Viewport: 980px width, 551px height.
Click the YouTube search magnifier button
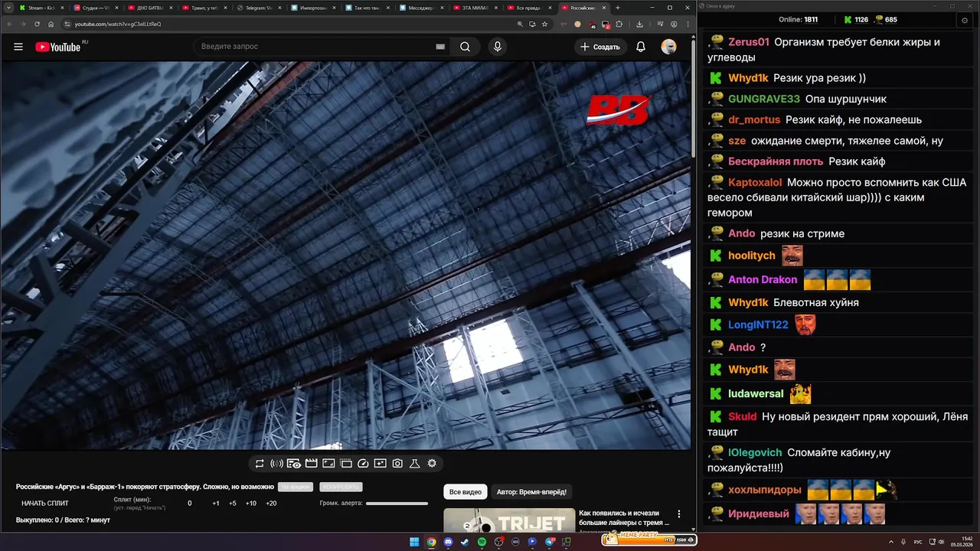pos(465,47)
